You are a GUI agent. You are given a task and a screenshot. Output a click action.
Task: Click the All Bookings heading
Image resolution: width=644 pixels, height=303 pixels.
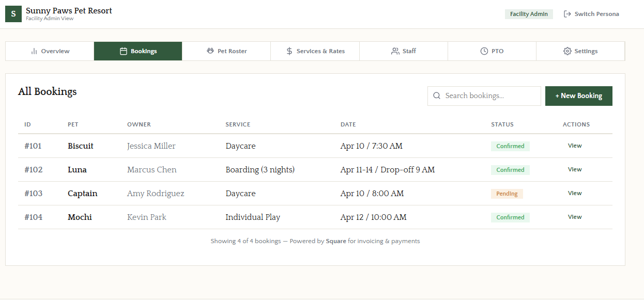pyautogui.click(x=48, y=92)
